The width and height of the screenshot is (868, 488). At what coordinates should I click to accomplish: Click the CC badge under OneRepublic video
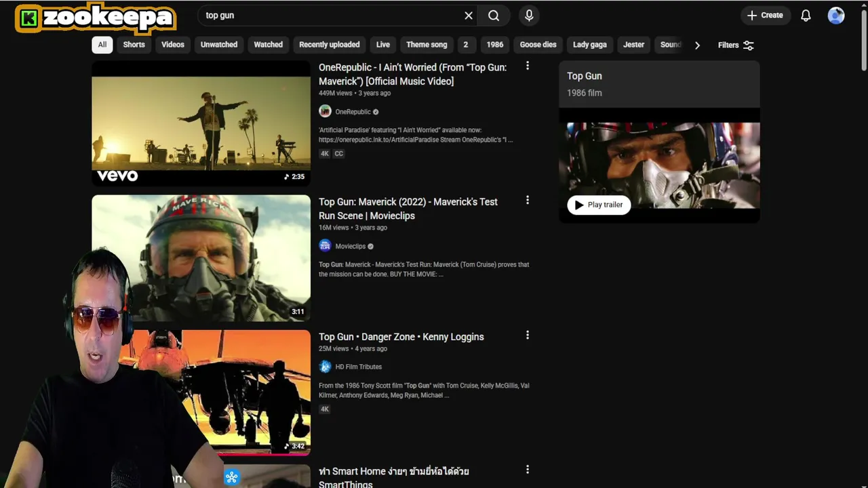click(x=338, y=154)
